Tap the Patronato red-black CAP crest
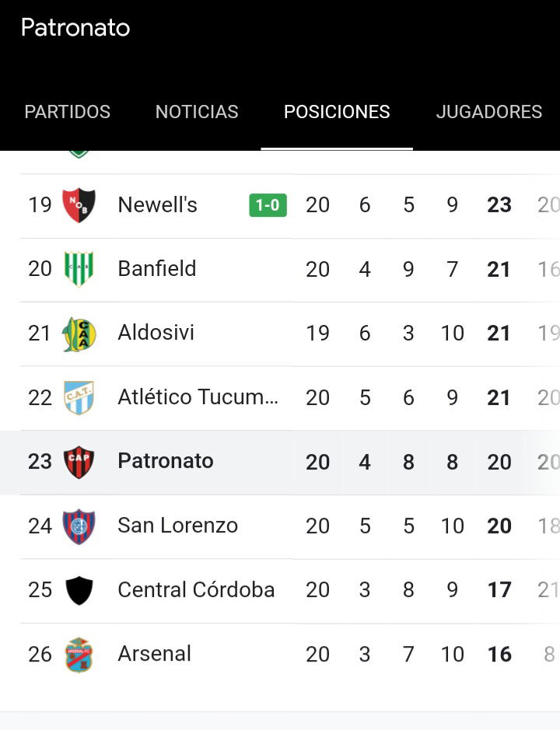 tap(79, 462)
